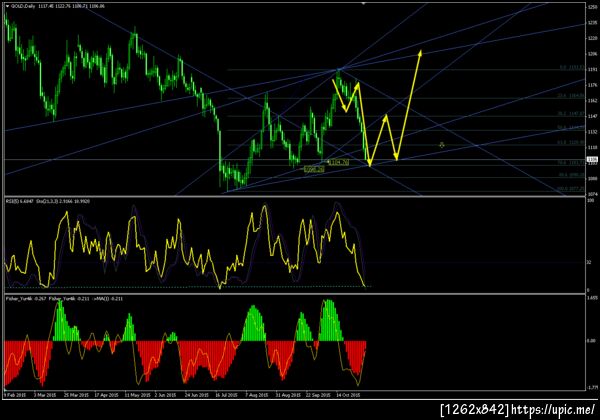The height and width of the screenshot is (420, 600).
Task: Click the 1.655 value on Fisher scale
Action: pyautogui.click(x=592, y=297)
